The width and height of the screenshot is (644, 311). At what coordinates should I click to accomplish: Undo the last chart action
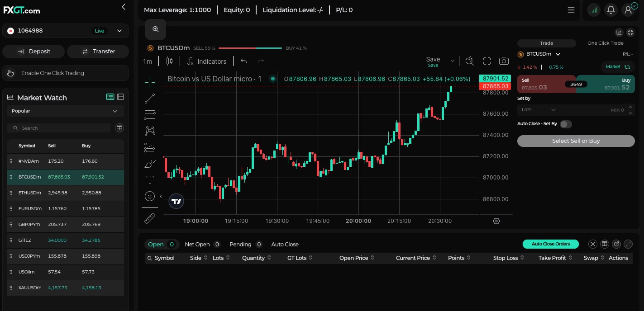(x=244, y=61)
